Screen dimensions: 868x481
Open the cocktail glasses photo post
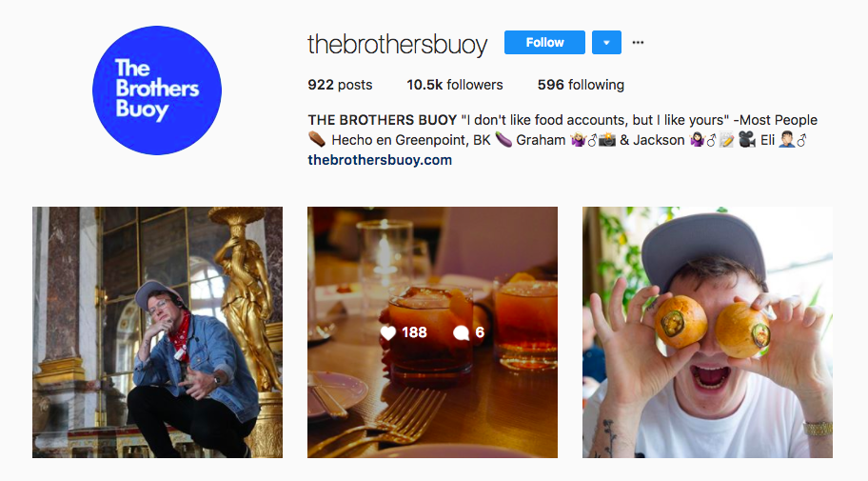click(432, 332)
